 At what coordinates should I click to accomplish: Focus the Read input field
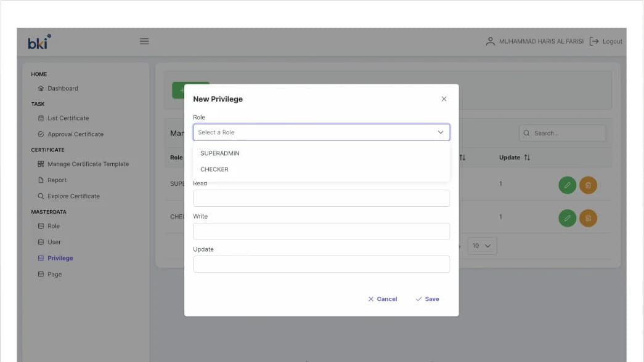[321, 198]
